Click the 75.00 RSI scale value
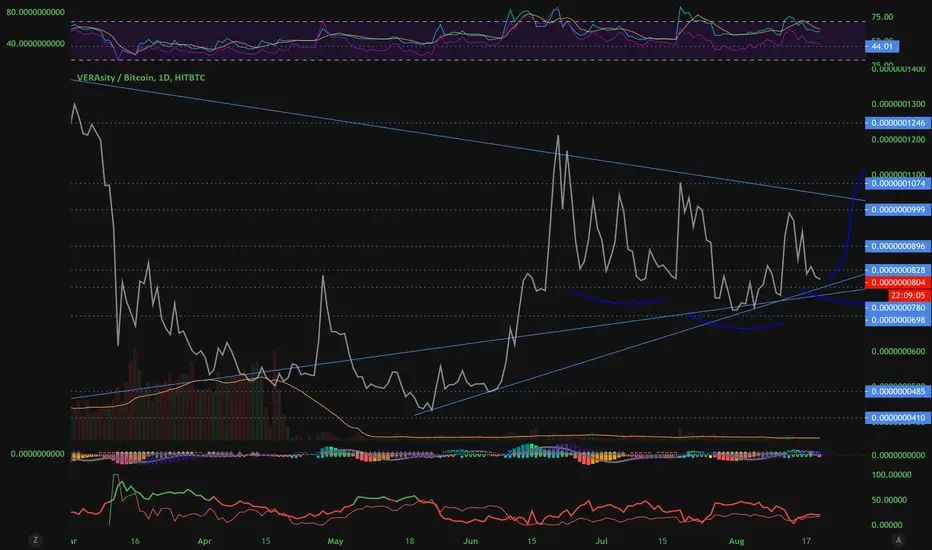932x550 pixels. click(882, 17)
